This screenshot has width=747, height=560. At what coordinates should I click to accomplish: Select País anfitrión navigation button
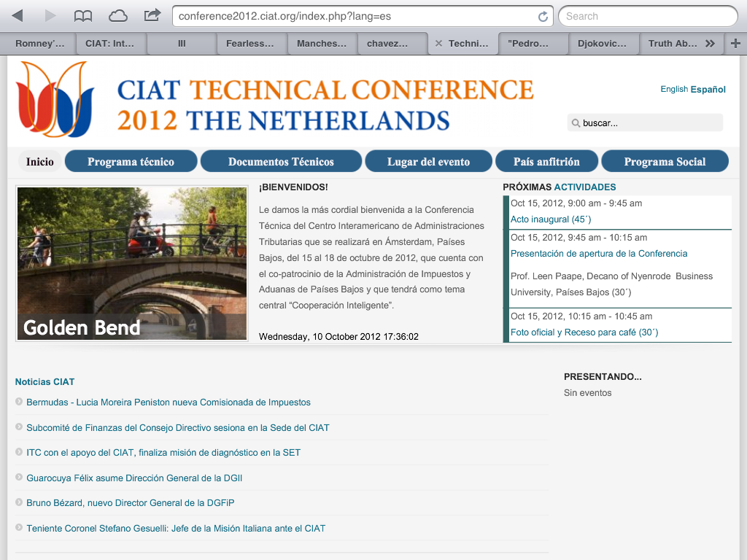546,162
